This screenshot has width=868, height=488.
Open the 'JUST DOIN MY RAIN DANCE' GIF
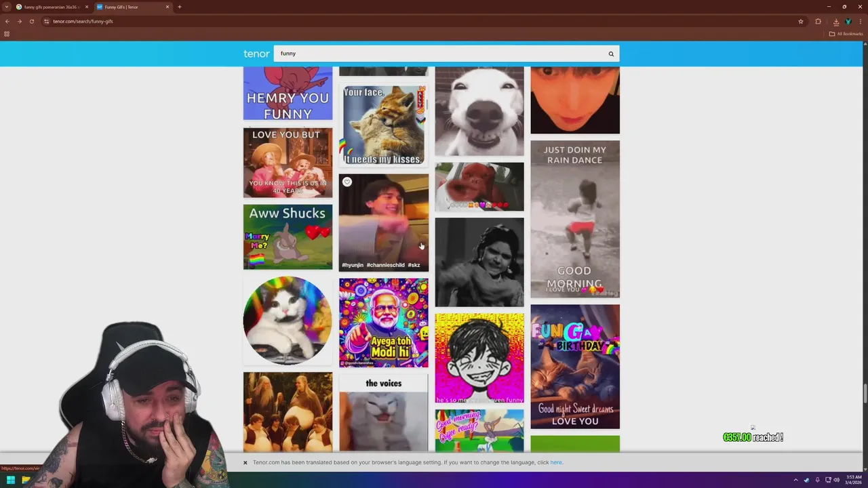(575, 219)
